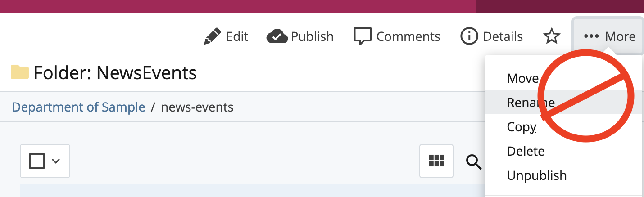Open the Department of Sample breadcrumb link
Screen dimensions: 644x197
(x=78, y=107)
